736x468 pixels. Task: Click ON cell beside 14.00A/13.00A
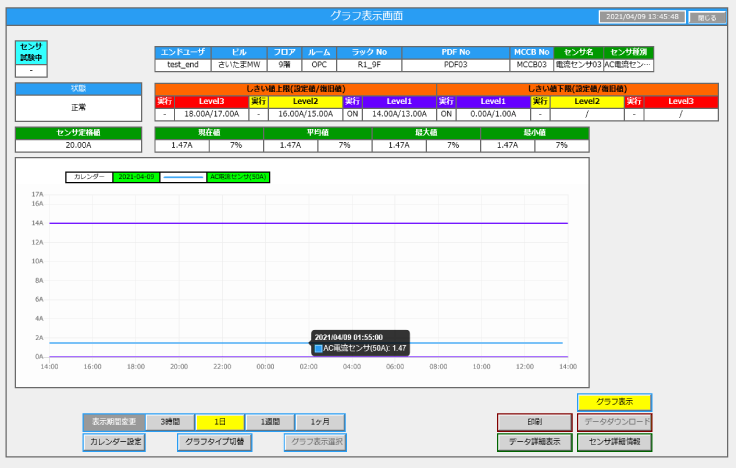click(x=353, y=114)
